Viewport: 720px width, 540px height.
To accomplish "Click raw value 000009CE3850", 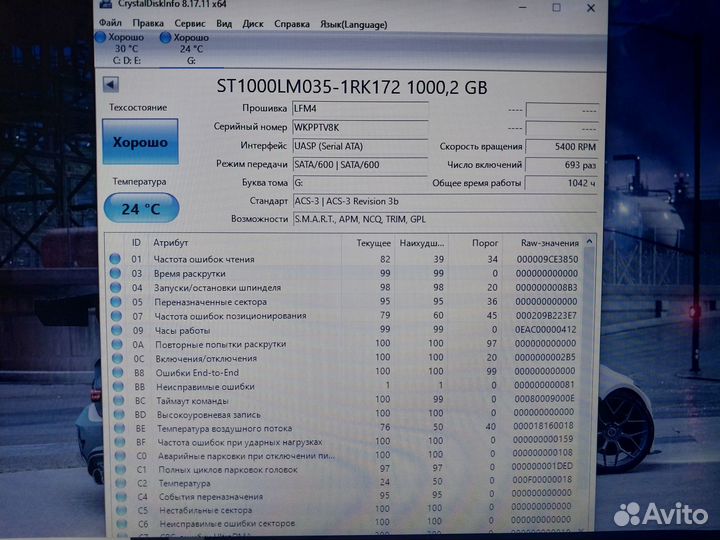I will click(x=547, y=259).
